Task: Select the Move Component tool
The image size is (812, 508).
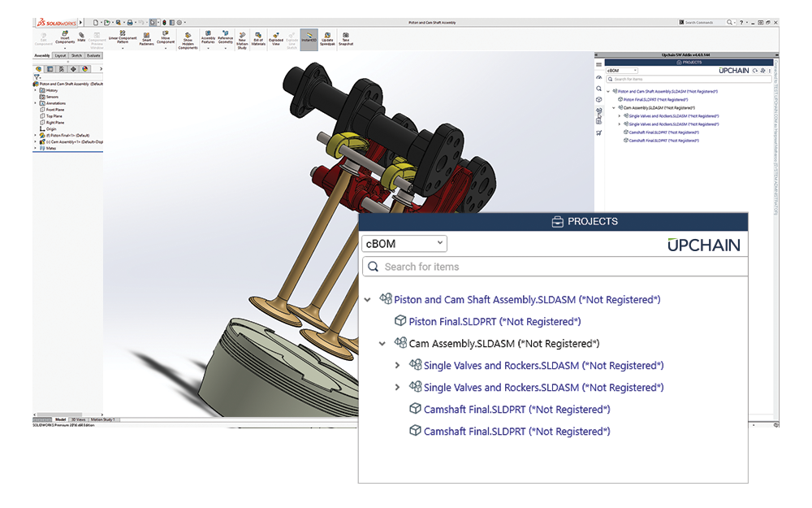Action: 166,37
